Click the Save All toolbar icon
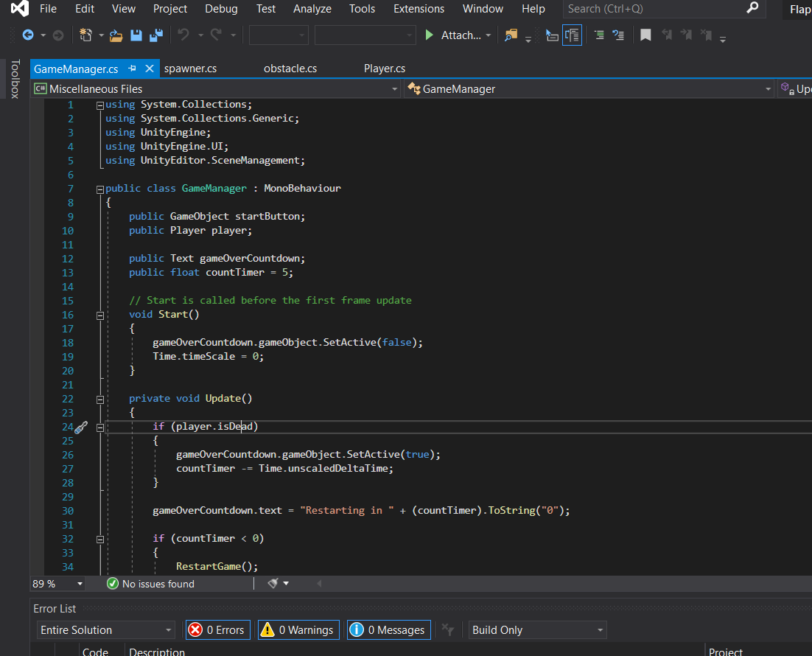 (155, 35)
